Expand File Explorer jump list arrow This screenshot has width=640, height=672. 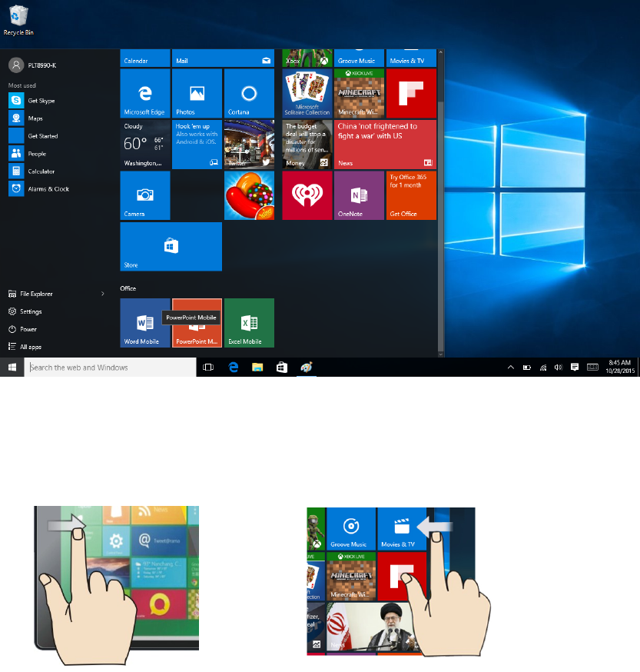click(x=103, y=294)
